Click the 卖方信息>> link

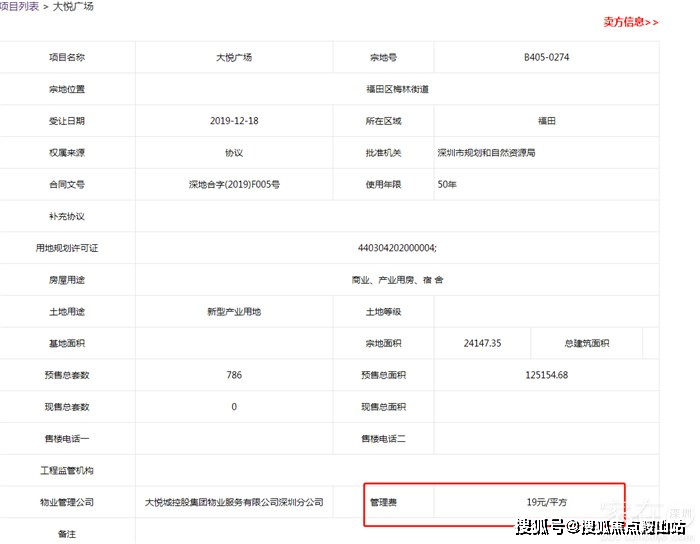click(x=631, y=22)
